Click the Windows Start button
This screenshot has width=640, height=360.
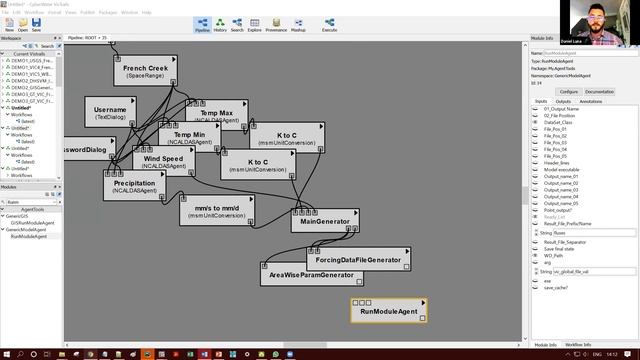pyautogui.click(x=7, y=354)
